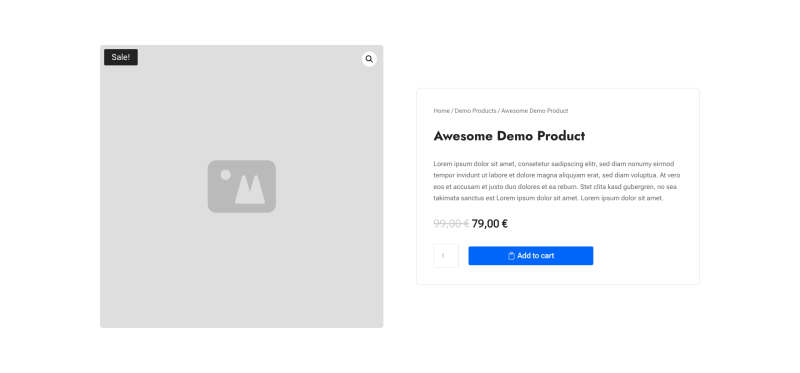Click the Sale! badge
The height and width of the screenshot is (373, 800).
click(x=121, y=57)
